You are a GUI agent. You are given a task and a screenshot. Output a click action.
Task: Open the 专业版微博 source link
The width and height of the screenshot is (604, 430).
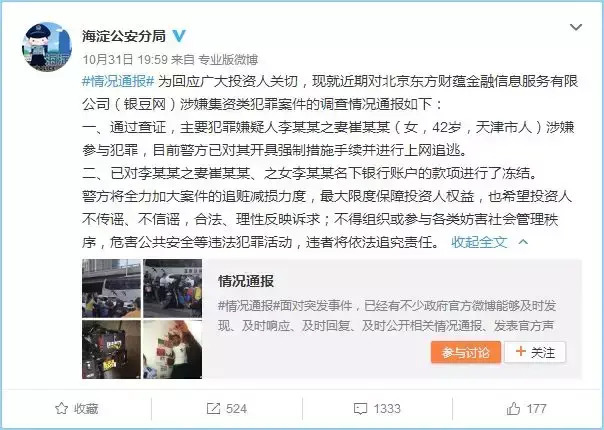point(228,59)
